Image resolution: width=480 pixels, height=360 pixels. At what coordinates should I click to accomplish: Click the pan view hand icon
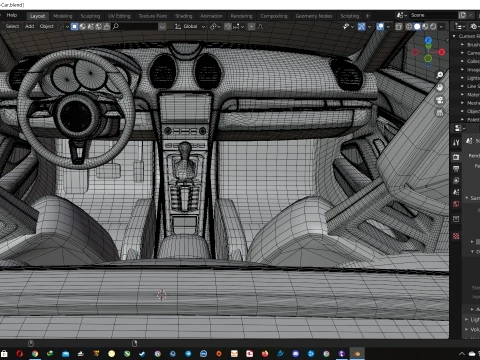coord(440,87)
